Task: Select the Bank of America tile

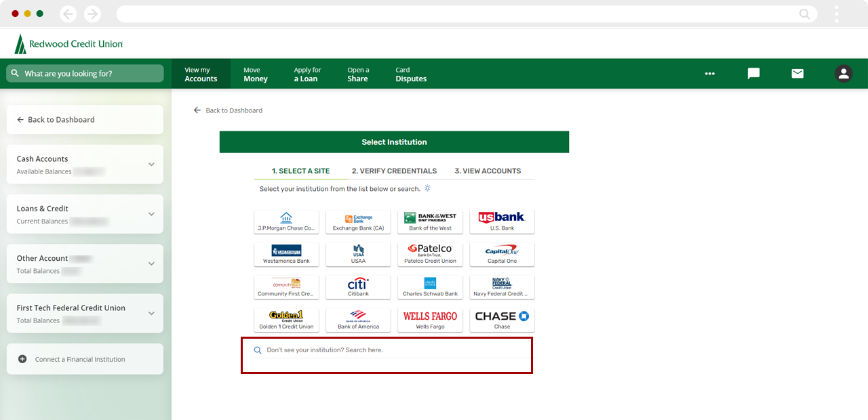Action: click(x=358, y=320)
